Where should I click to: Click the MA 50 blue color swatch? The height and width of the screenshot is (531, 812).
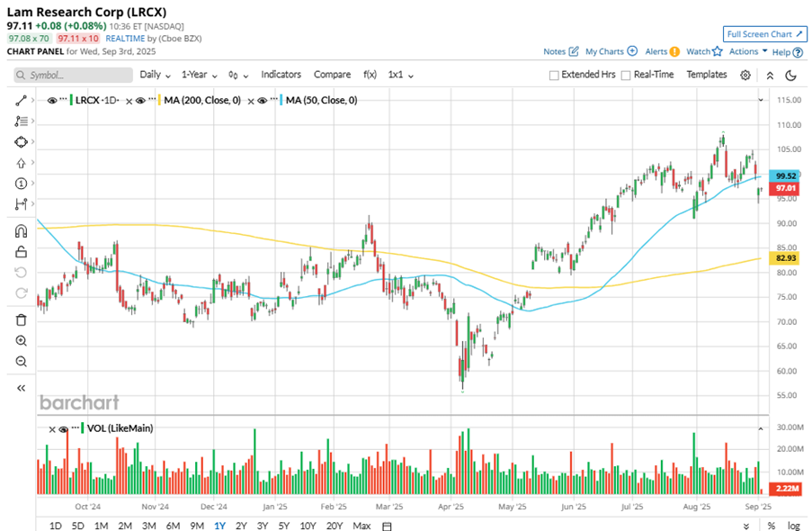point(281,100)
